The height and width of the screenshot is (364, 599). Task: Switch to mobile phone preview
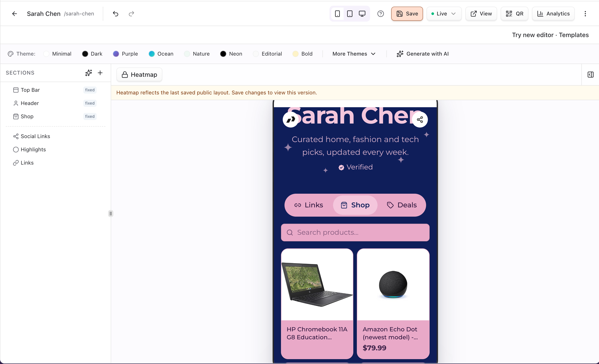coord(337,14)
